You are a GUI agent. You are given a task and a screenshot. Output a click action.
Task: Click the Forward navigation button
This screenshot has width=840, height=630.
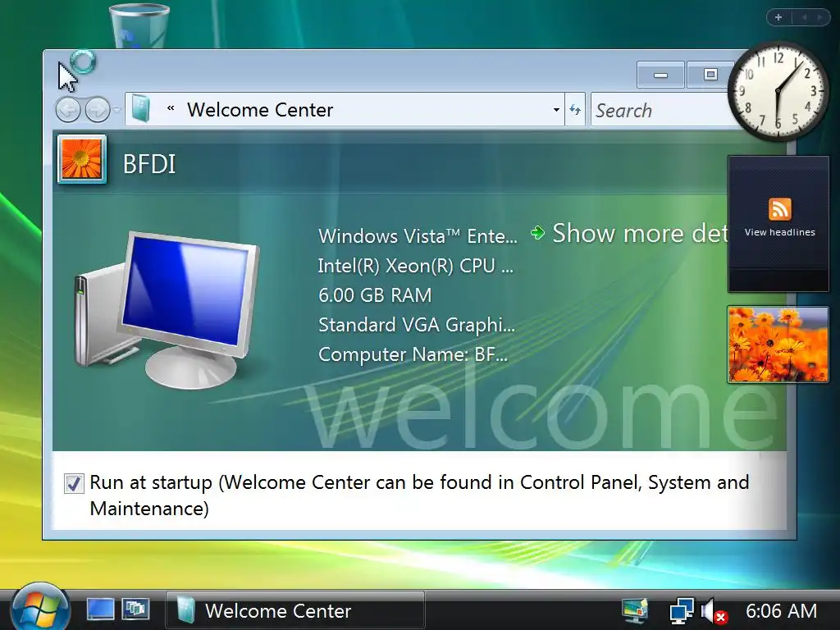pos(98,110)
